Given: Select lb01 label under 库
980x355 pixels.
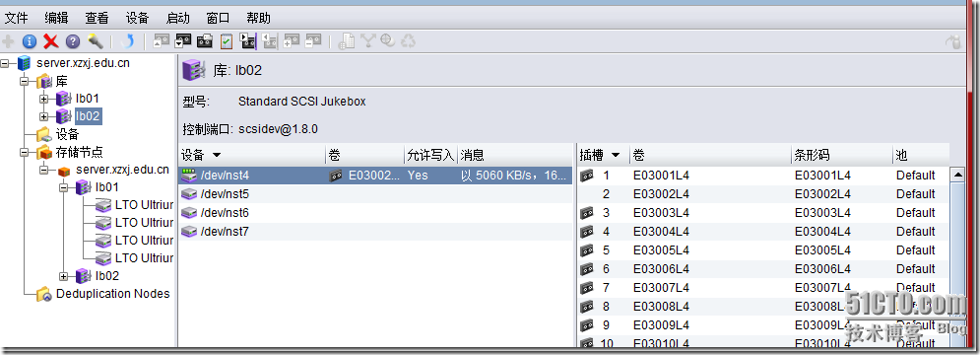Looking at the screenshot, I should pyautogui.click(x=88, y=99).
